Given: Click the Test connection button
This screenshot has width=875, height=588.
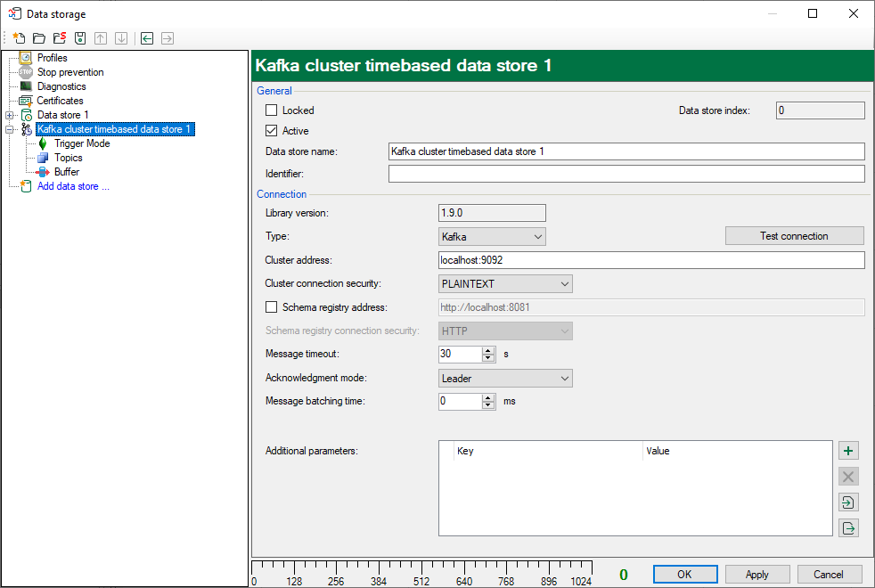Looking at the screenshot, I should point(794,236).
